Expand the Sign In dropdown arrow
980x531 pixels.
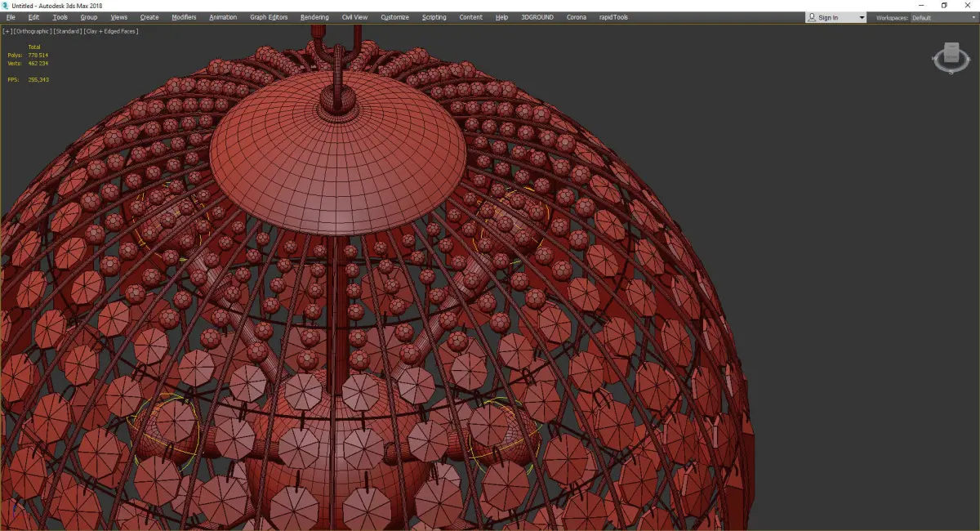861,17
